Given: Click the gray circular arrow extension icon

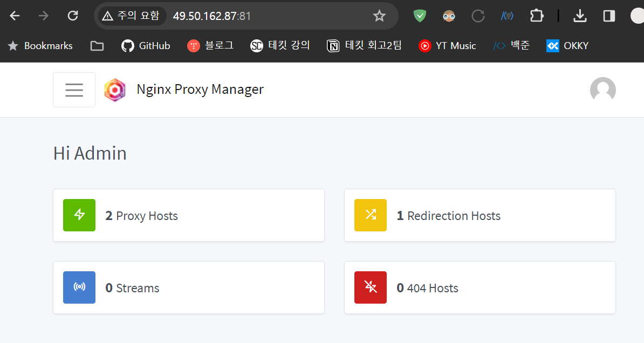Looking at the screenshot, I should click(478, 16).
